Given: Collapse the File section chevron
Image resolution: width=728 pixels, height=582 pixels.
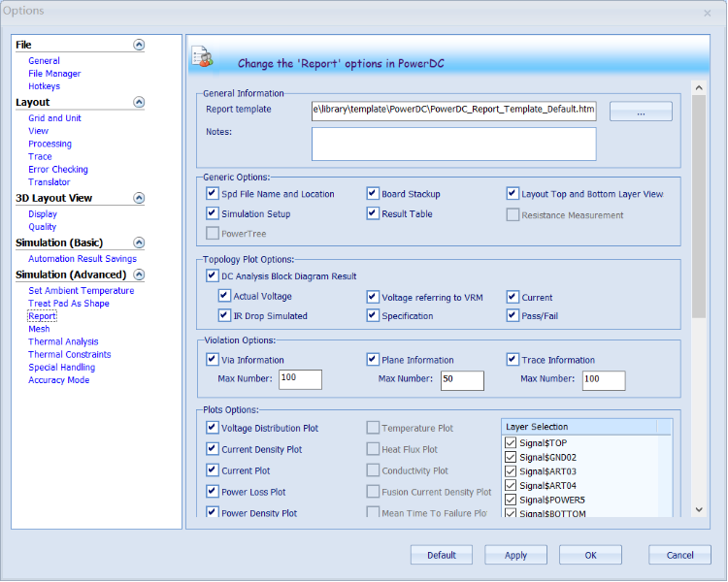Looking at the screenshot, I should coord(139,45).
